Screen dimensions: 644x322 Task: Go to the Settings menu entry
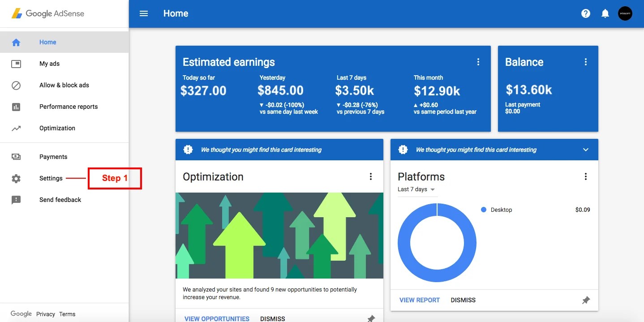[50, 178]
